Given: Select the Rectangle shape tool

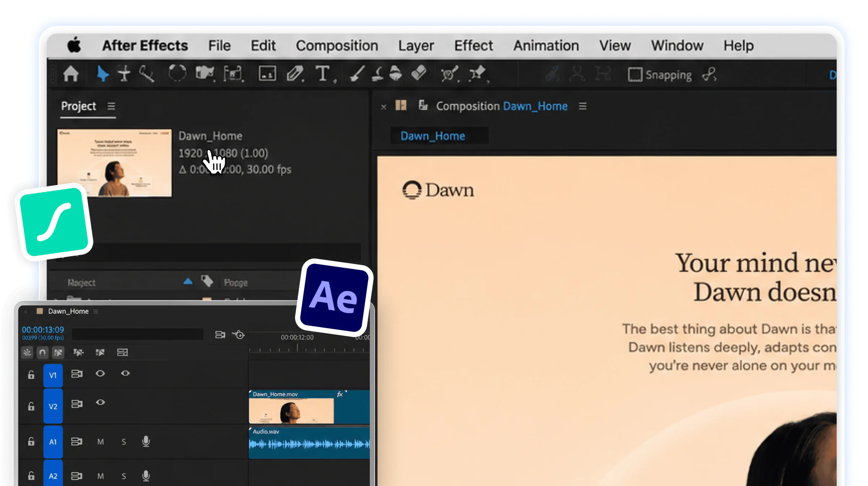Looking at the screenshot, I should click(267, 74).
